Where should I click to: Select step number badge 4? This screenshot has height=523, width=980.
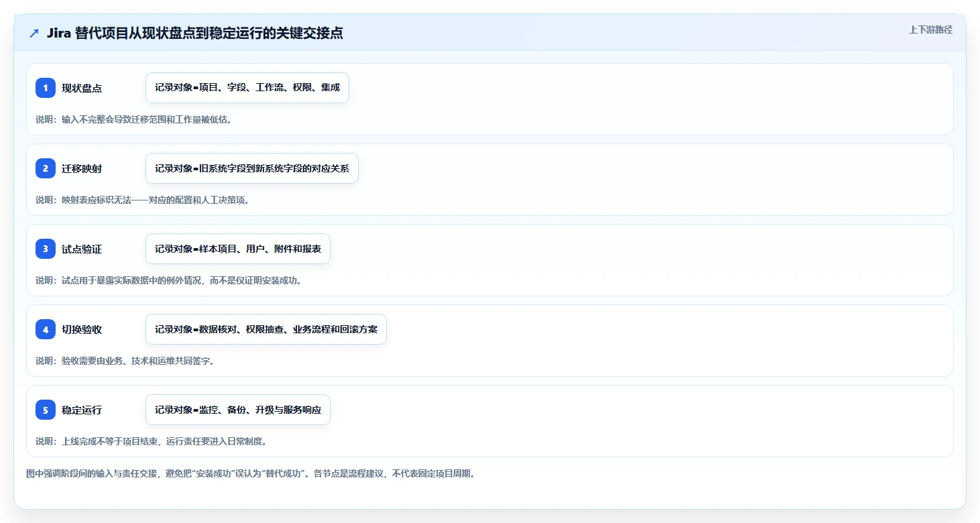(x=46, y=329)
